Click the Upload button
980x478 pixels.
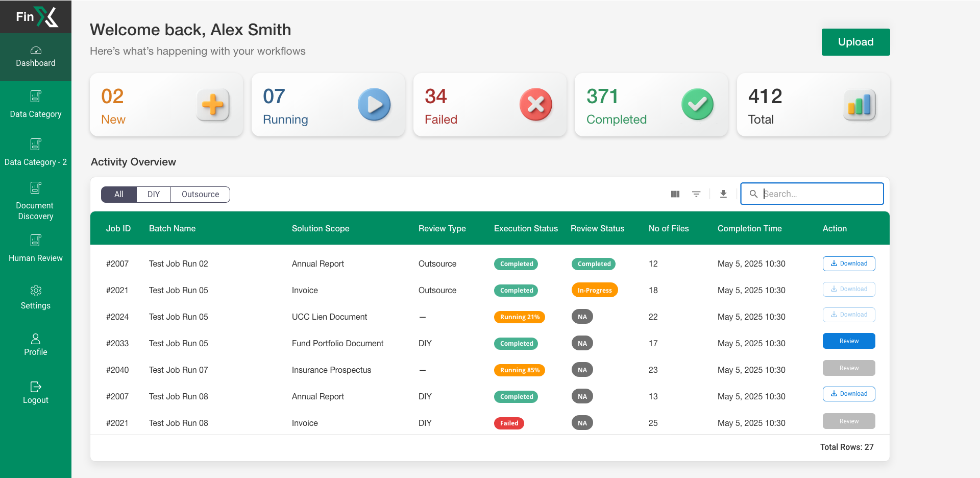tap(855, 42)
